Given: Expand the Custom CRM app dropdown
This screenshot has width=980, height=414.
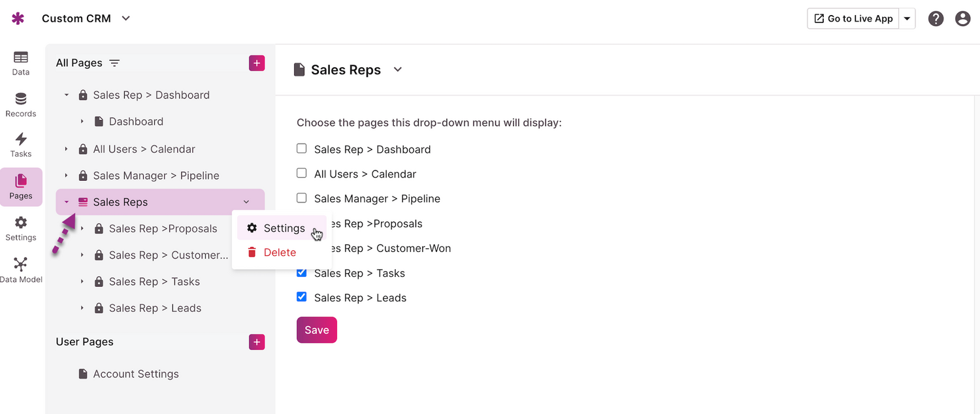Looking at the screenshot, I should coord(126,18).
